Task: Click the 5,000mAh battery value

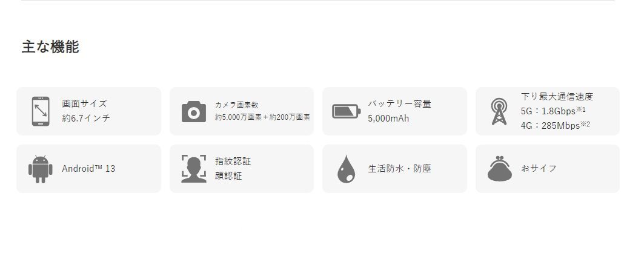Action: pyautogui.click(x=388, y=119)
